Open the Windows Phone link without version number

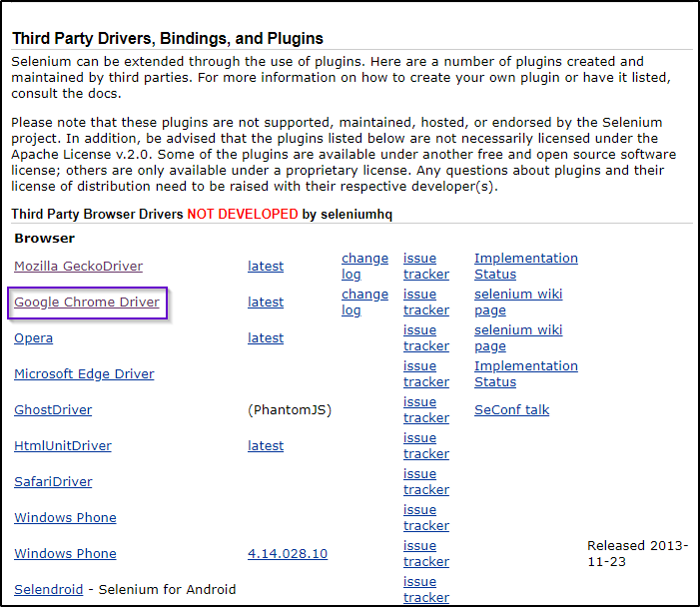tap(65, 518)
